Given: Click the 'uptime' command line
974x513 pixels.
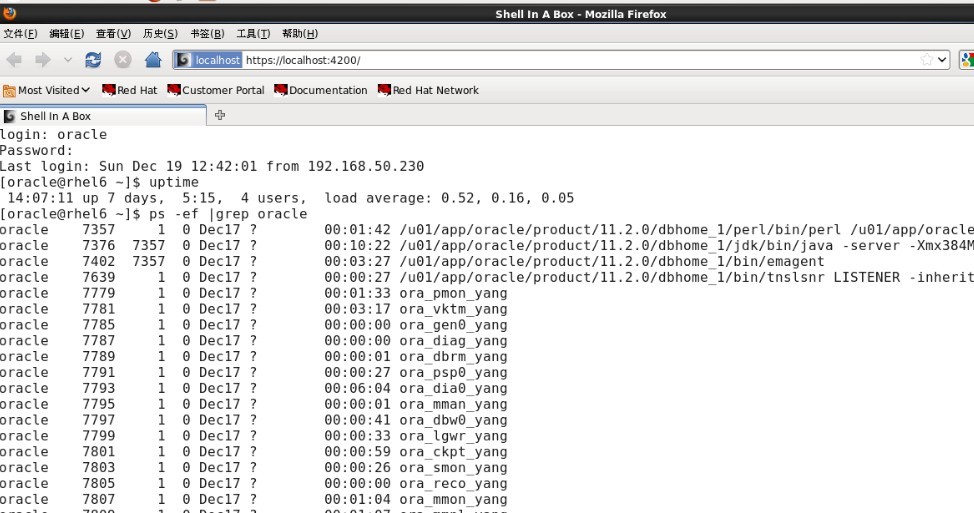Looking at the screenshot, I should pos(99,183).
